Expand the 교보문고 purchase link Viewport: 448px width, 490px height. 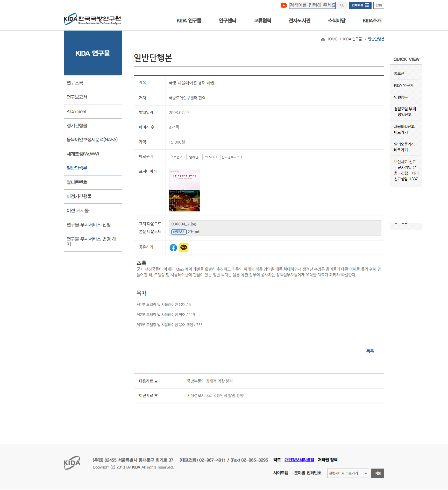pos(177,157)
